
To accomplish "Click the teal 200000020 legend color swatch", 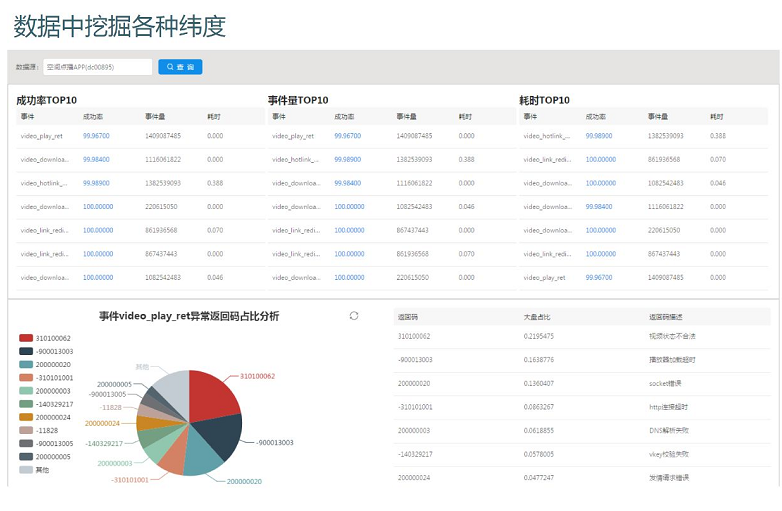I will click(x=26, y=365).
